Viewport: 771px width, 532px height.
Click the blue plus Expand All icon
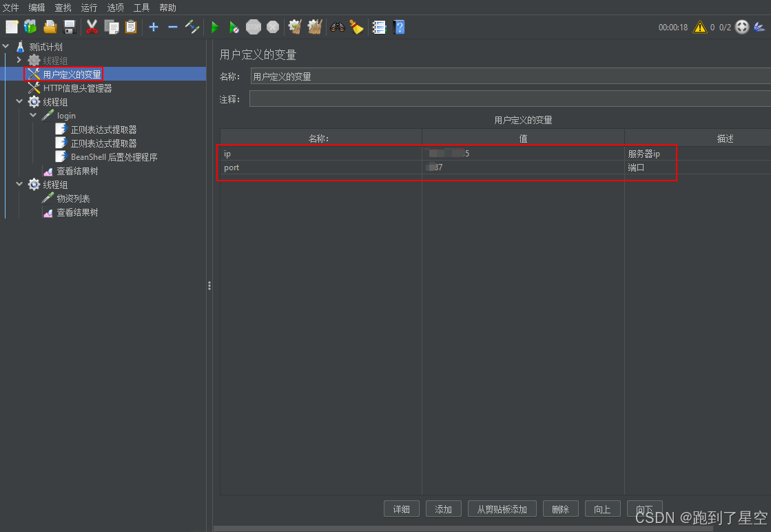click(154, 27)
